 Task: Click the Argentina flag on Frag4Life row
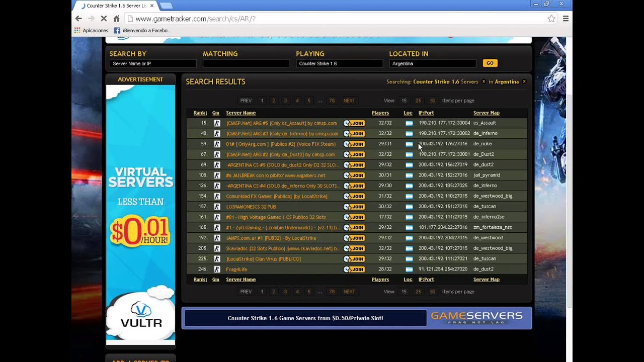coord(409,269)
